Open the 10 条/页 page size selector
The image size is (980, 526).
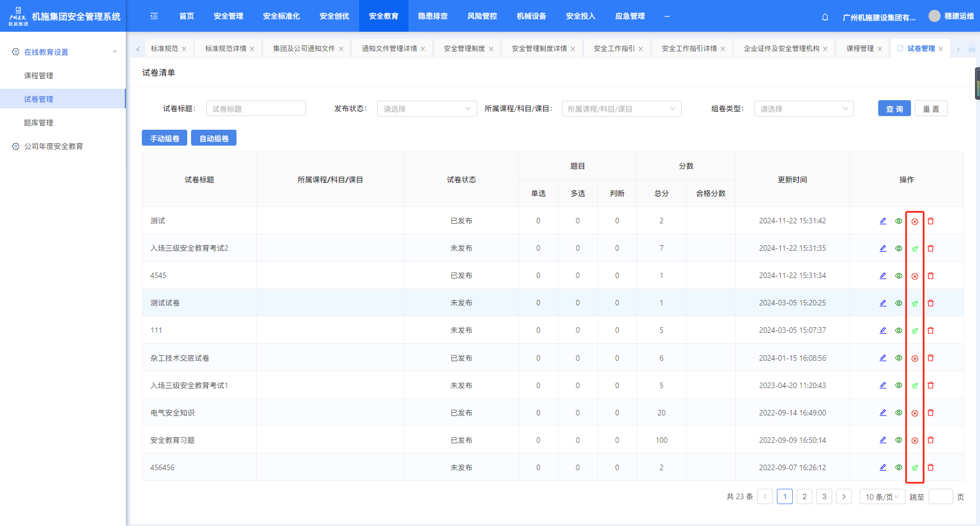click(x=881, y=497)
